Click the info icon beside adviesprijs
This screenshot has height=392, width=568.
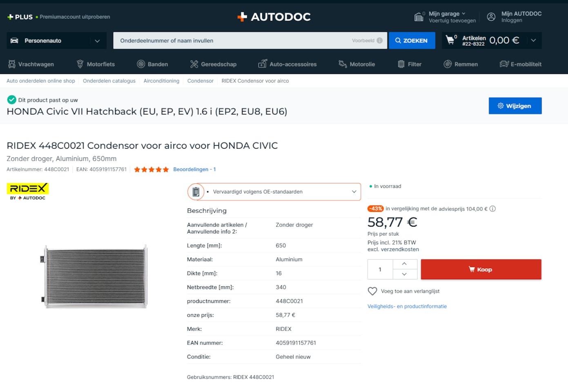(x=492, y=209)
